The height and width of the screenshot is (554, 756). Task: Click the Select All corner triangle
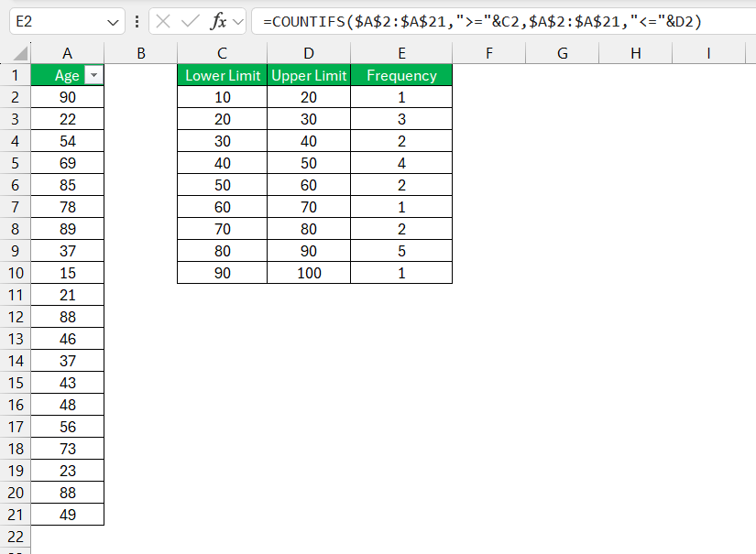(x=19, y=53)
